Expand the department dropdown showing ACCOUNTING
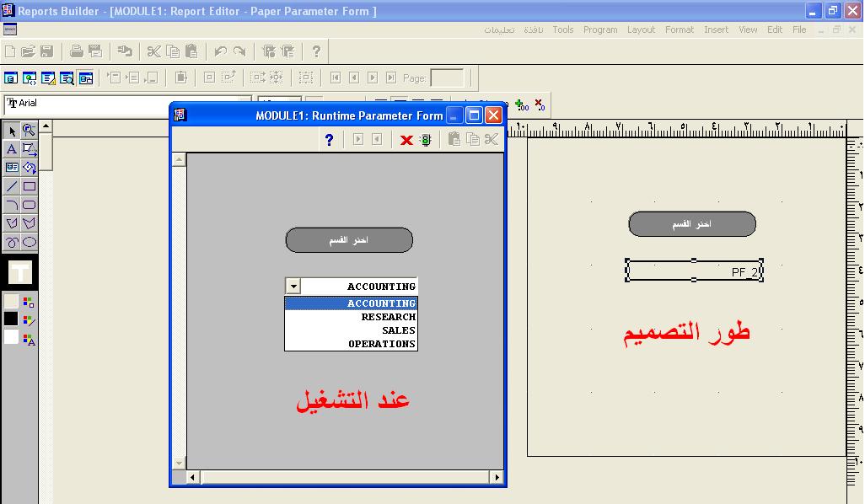The image size is (865, 504). [x=293, y=287]
